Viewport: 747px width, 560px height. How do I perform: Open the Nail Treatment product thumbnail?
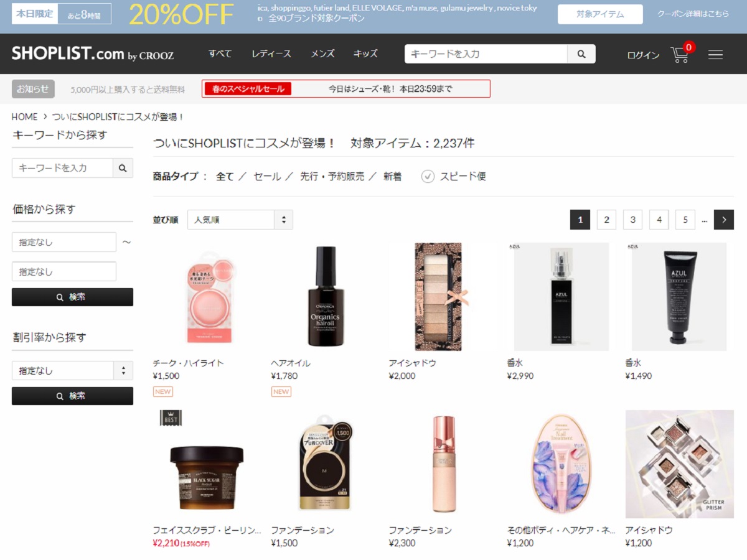(x=561, y=464)
